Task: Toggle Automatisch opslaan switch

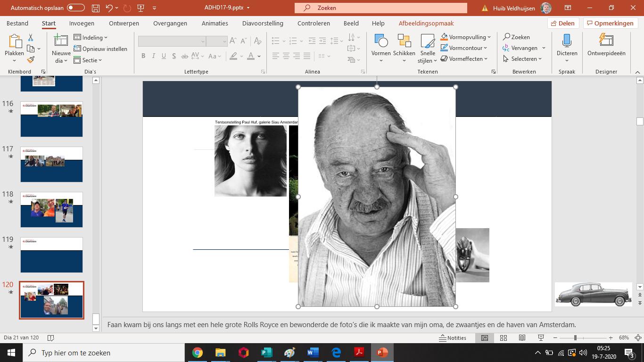Action: [x=75, y=8]
